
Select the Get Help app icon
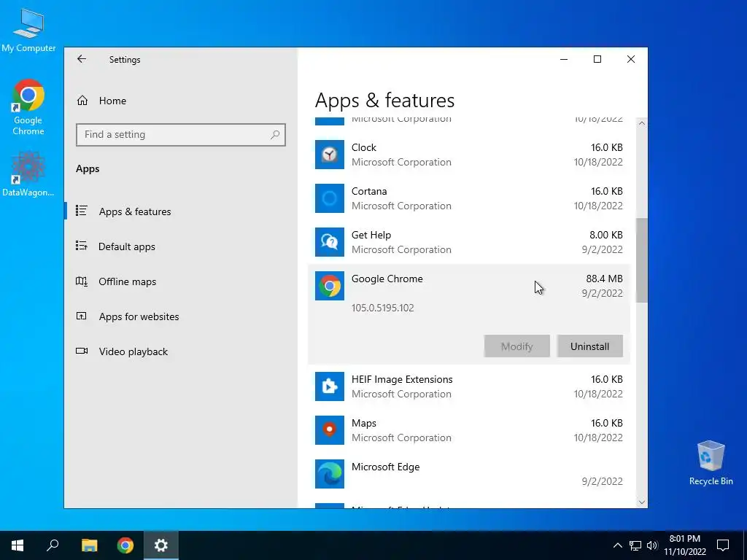[329, 242]
